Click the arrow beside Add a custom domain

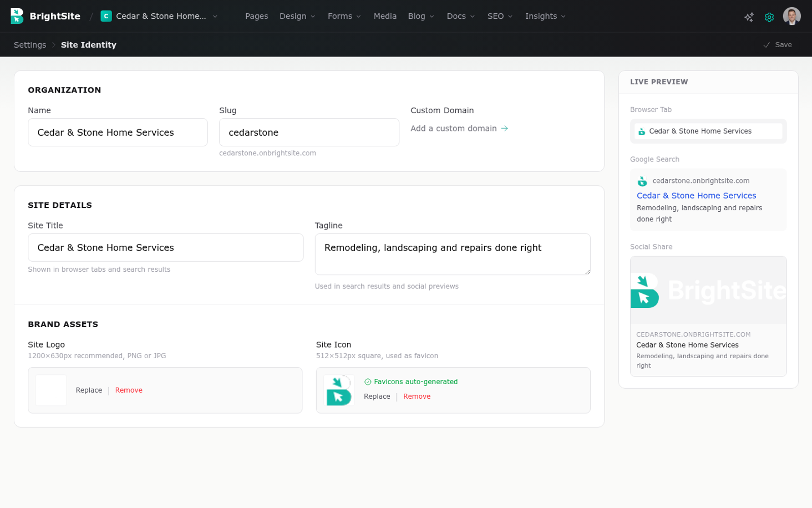click(504, 129)
